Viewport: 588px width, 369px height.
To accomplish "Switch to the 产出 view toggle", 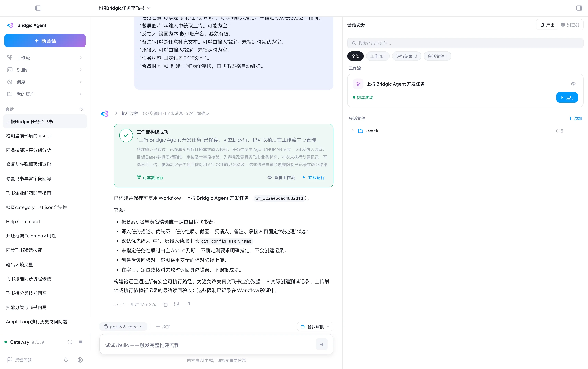I will coord(547,25).
